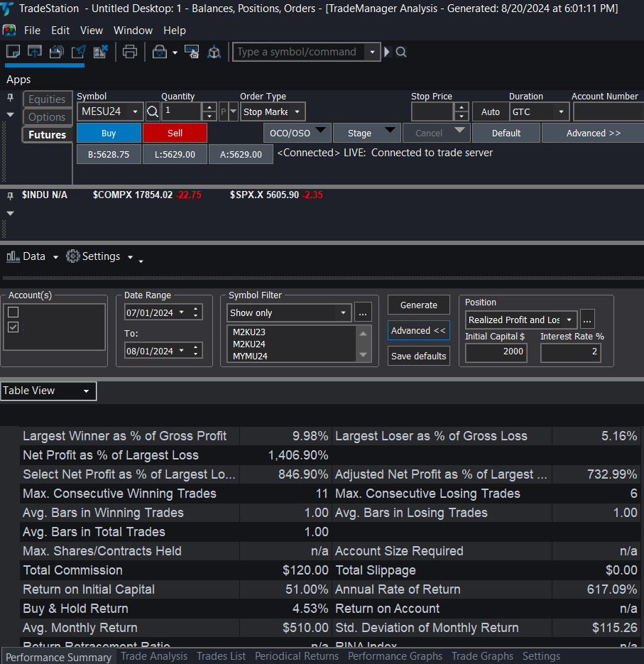644x664 pixels.
Task: Click the search magnifier beside command line
Action: tap(401, 52)
